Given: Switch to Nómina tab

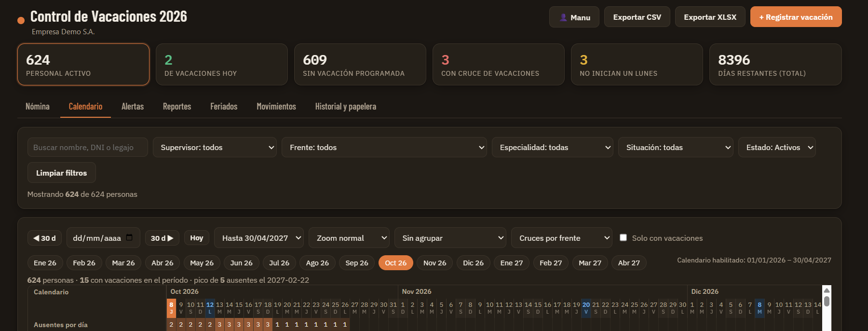Looking at the screenshot, I should point(38,107).
